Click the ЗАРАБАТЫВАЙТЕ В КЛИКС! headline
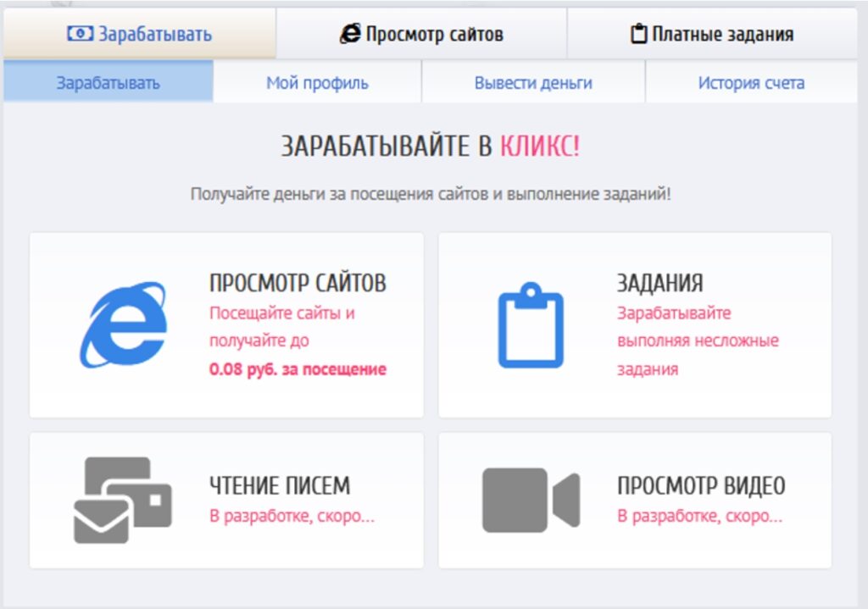 click(x=430, y=147)
